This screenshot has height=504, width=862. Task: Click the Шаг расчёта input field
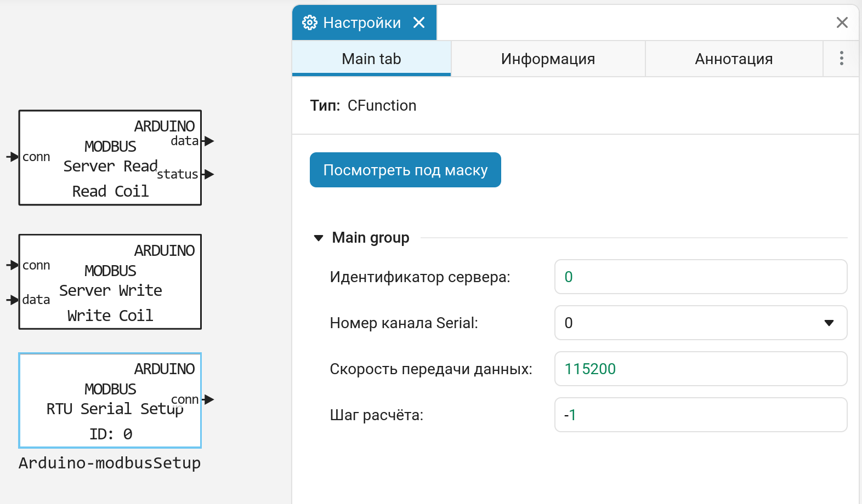(701, 415)
